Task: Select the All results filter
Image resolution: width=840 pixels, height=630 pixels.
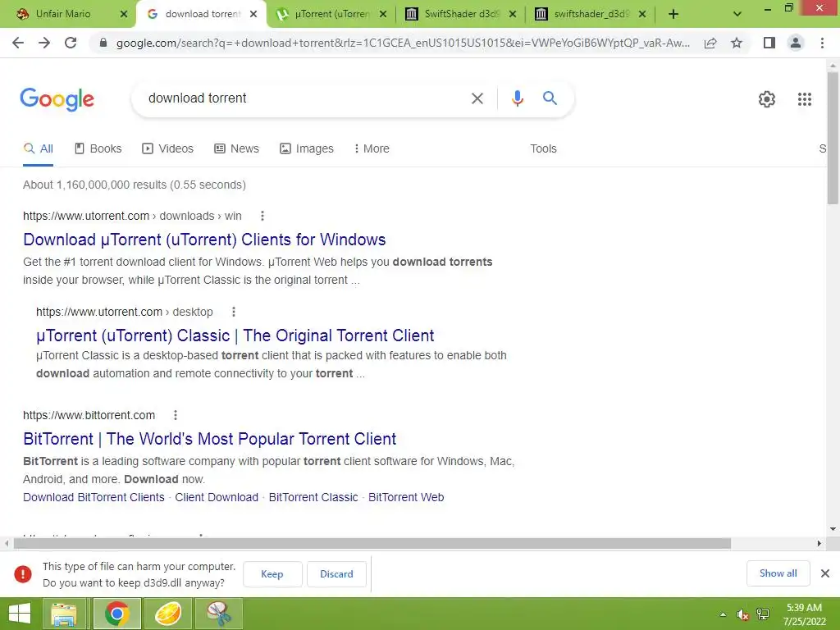Action: pyautogui.click(x=38, y=149)
